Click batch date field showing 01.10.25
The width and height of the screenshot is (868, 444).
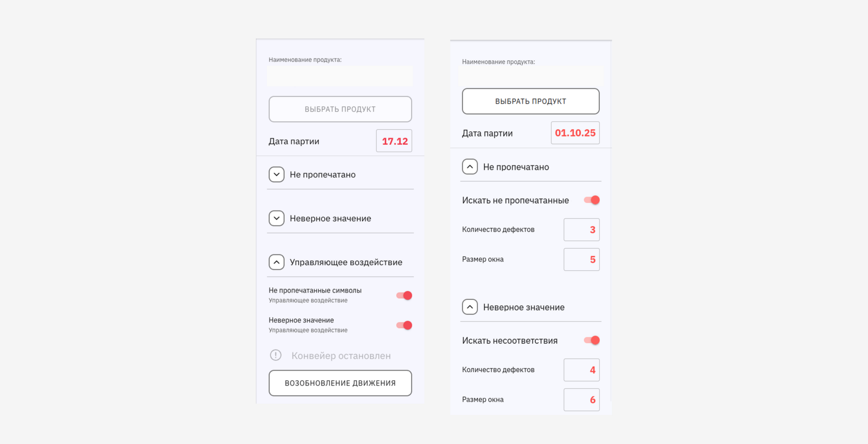pos(575,133)
